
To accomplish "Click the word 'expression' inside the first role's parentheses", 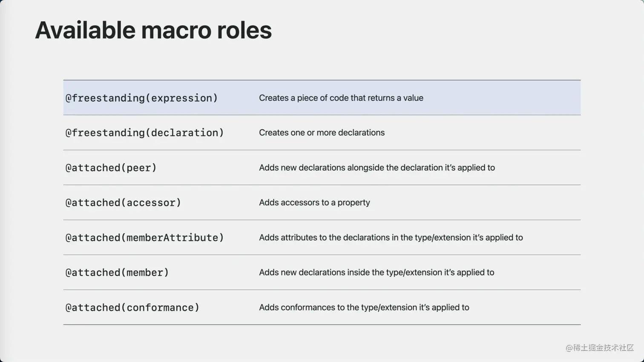I will click(181, 98).
